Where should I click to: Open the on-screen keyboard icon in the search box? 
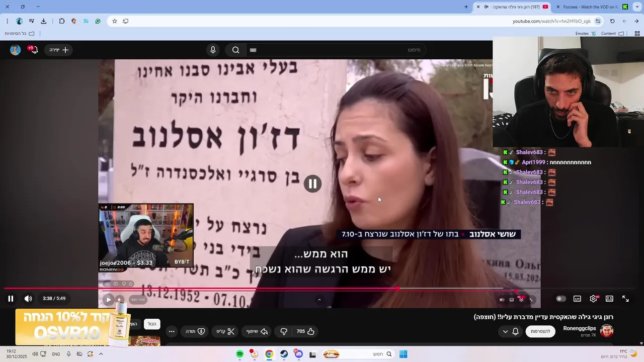tap(253, 50)
